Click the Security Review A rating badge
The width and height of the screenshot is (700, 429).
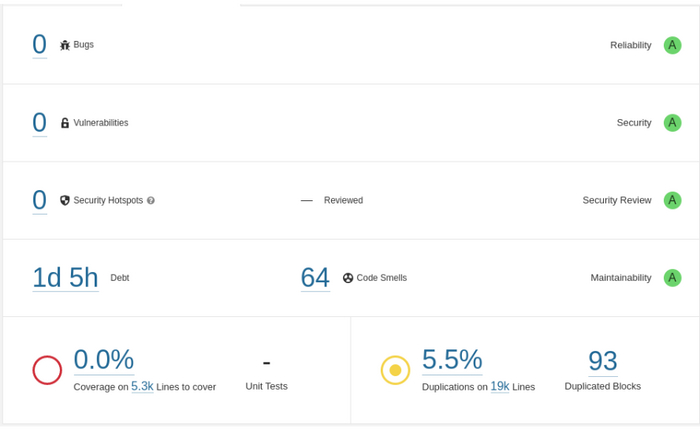(x=672, y=200)
